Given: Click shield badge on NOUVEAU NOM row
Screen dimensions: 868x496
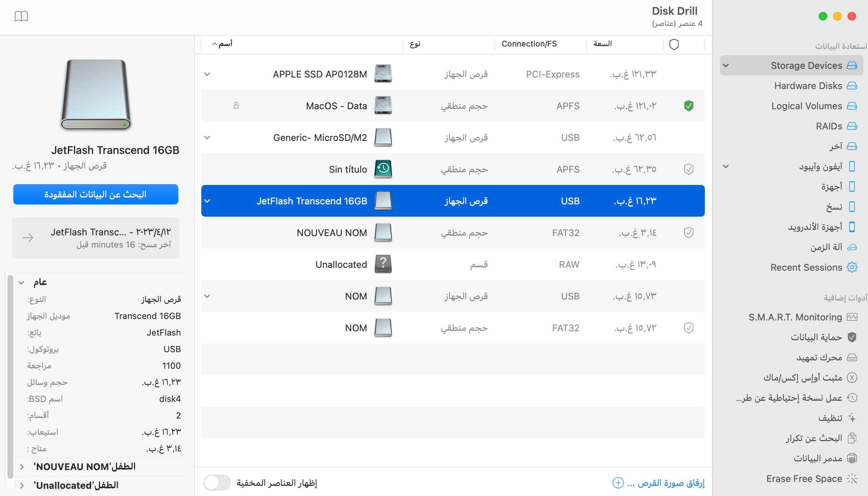Looking at the screenshot, I should [689, 232].
